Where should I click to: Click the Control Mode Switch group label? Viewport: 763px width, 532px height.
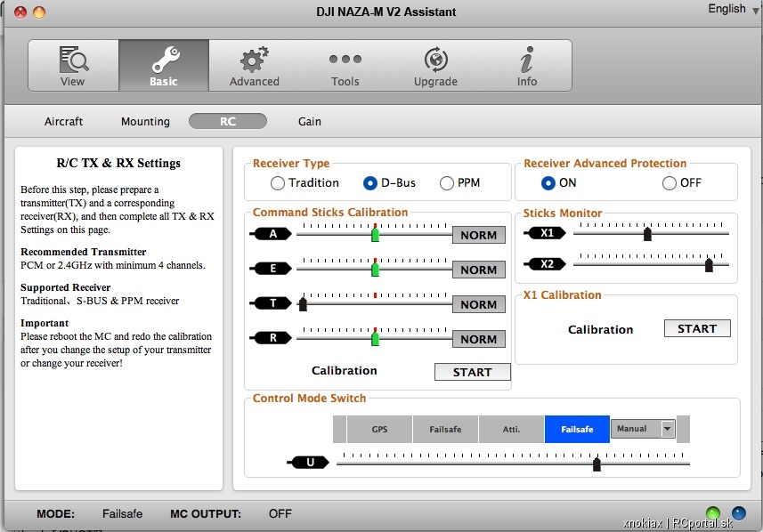[x=309, y=399]
